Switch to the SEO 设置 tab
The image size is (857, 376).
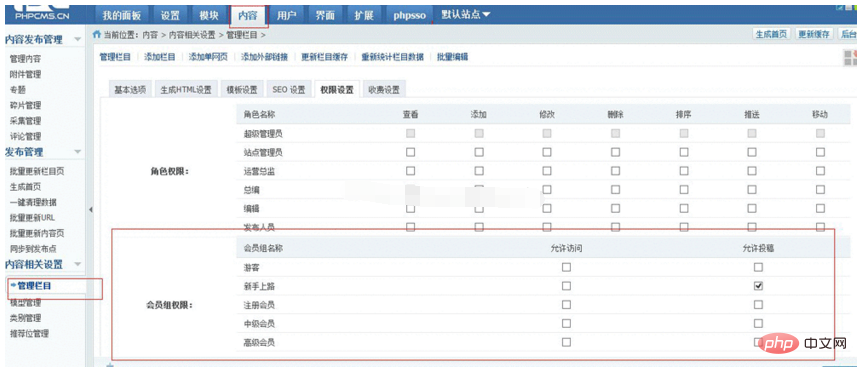(289, 90)
